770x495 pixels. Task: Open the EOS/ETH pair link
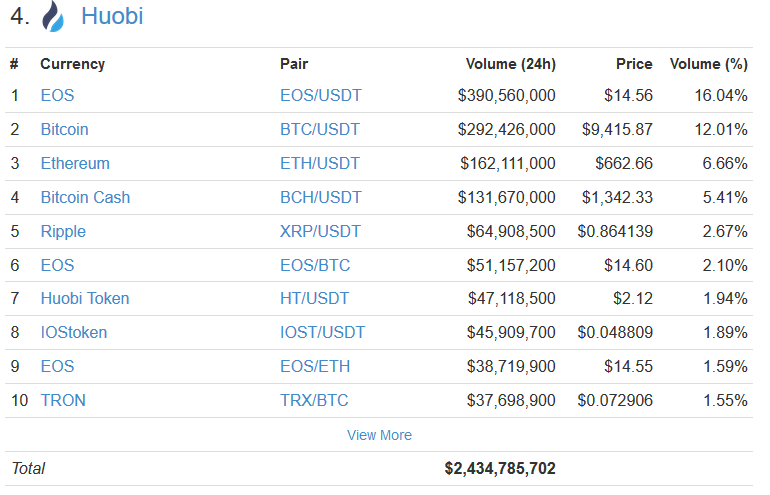[x=315, y=366]
